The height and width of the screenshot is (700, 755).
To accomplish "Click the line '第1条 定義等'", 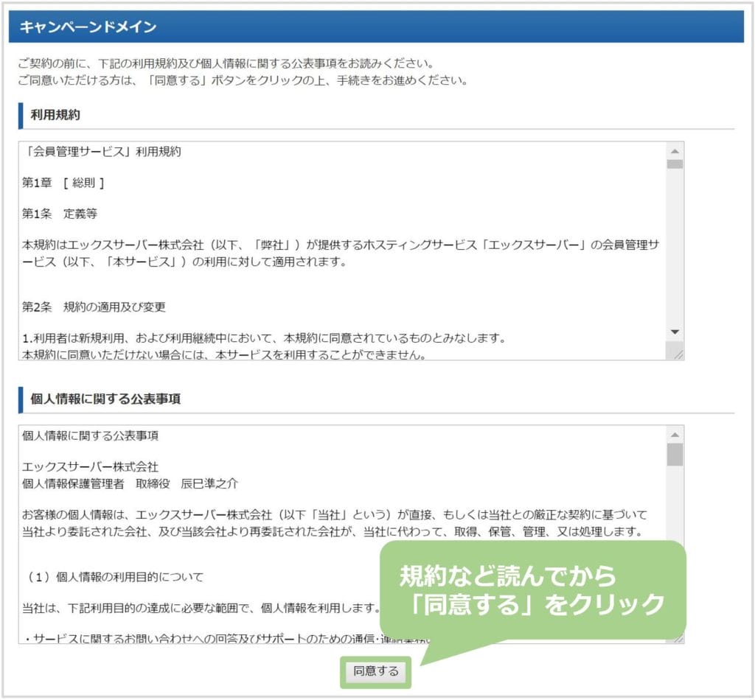I will coord(60,214).
